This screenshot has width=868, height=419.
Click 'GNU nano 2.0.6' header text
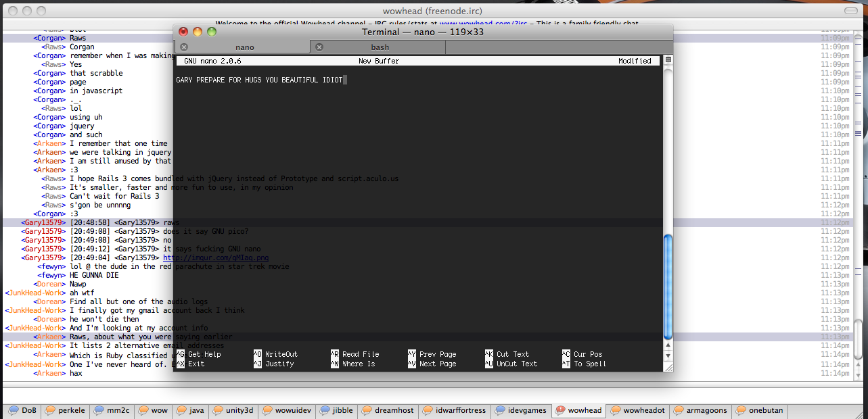pyautogui.click(x=212, y=61)
